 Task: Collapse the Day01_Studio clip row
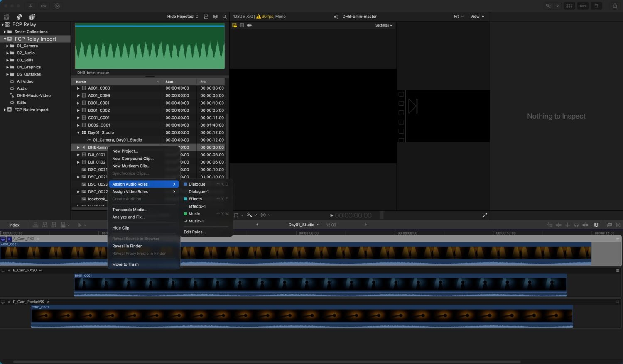[78, 133]
